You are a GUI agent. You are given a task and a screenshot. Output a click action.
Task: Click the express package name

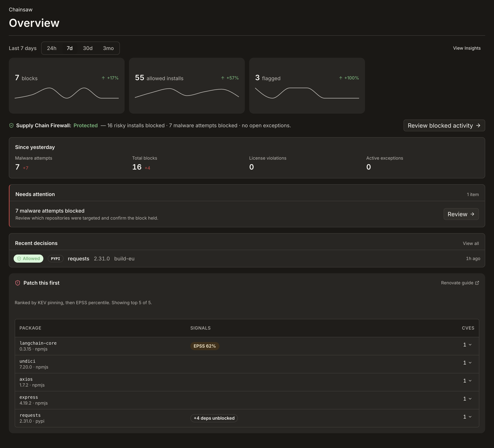(29, 397)
